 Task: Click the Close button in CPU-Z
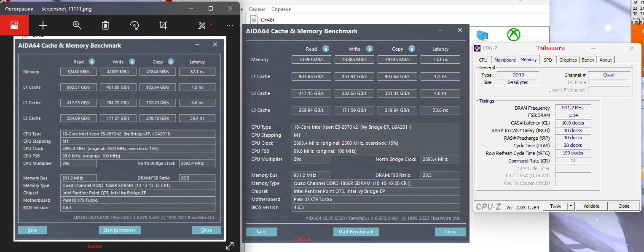tap(624, 206)
